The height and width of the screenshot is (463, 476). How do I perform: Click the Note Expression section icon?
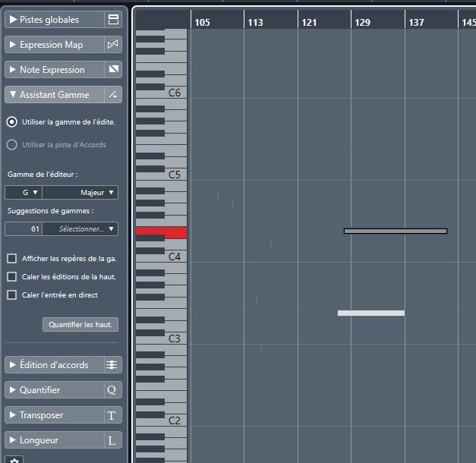113,70
